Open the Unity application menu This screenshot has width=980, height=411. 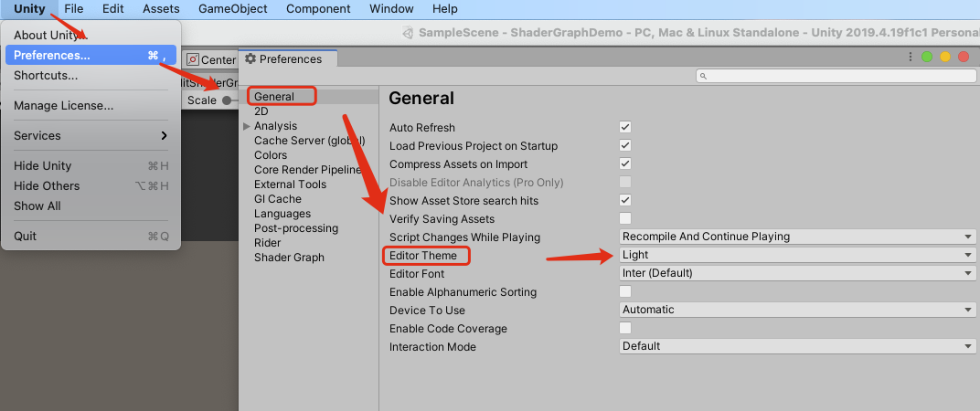[29, 9]
